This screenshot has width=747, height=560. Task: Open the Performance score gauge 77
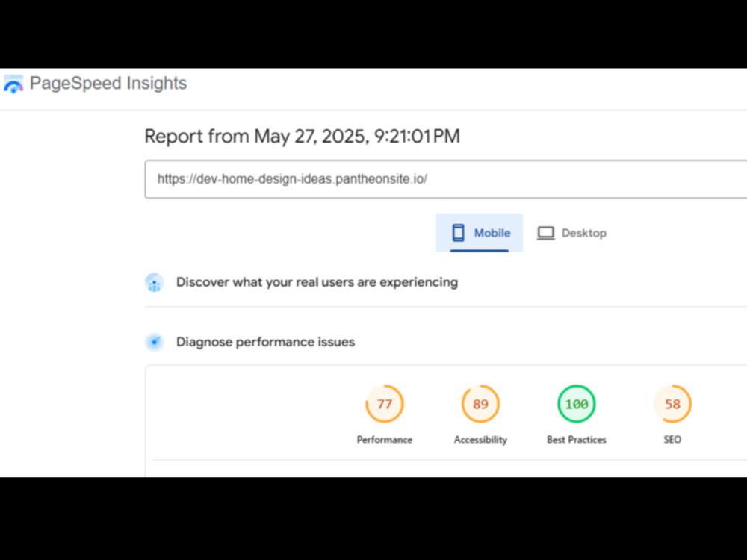tap(385, 404)
